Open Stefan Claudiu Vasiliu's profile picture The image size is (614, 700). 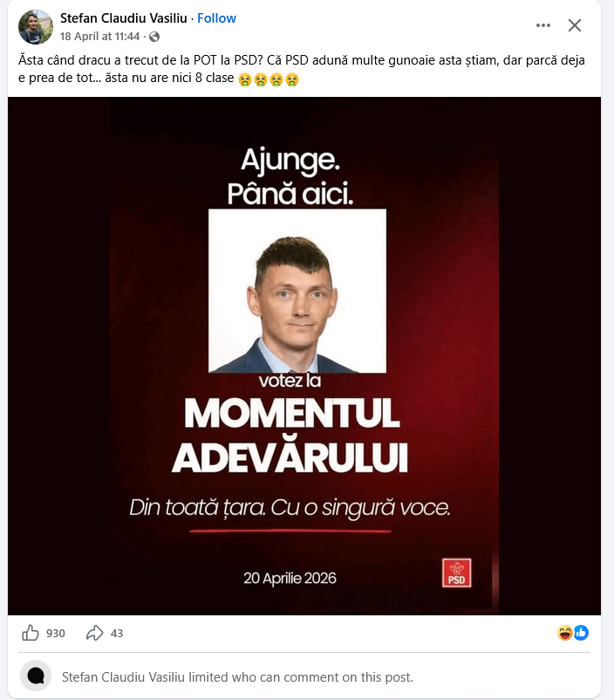pyautogui.click(x=36, y=27)
